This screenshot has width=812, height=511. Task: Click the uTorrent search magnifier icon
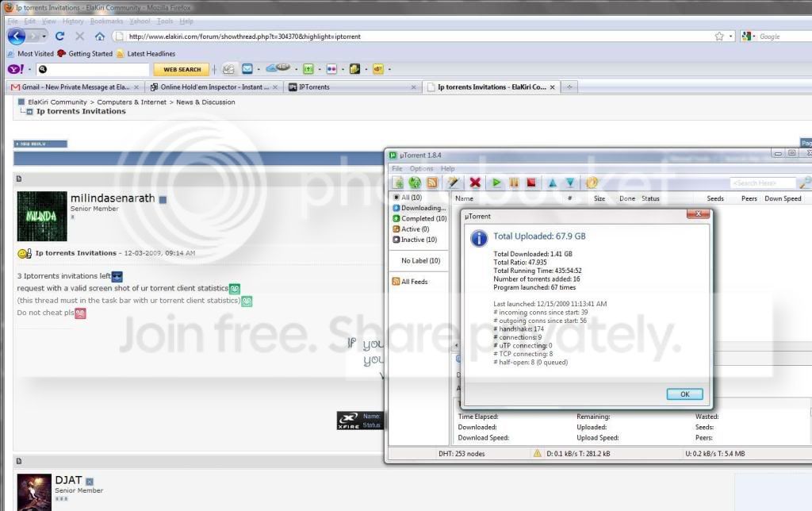(x=804, y=183)
